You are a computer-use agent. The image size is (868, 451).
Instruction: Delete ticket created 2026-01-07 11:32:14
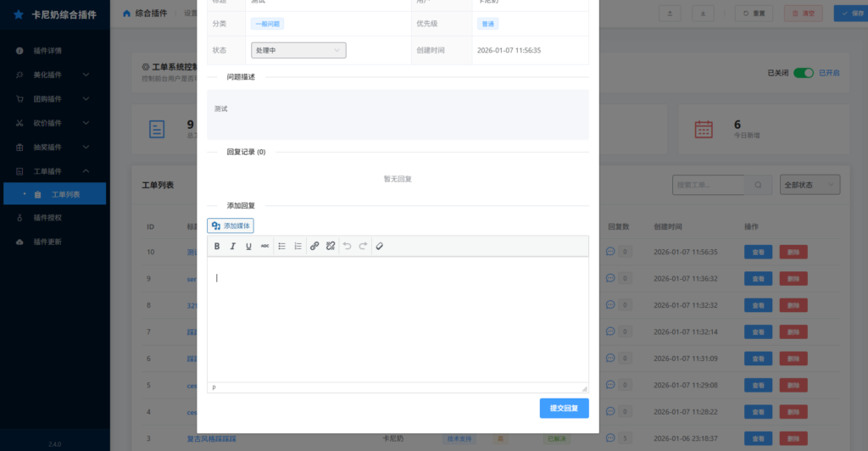[793, 332]
